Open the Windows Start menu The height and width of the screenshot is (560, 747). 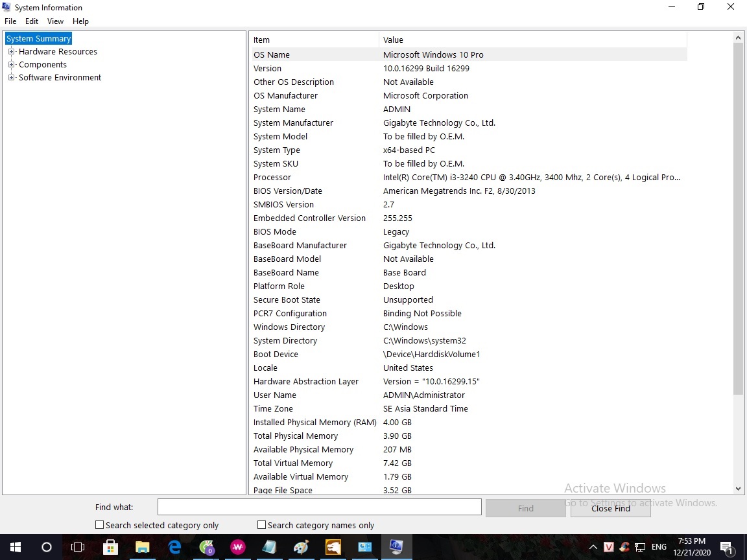click(x=15, y=547)
